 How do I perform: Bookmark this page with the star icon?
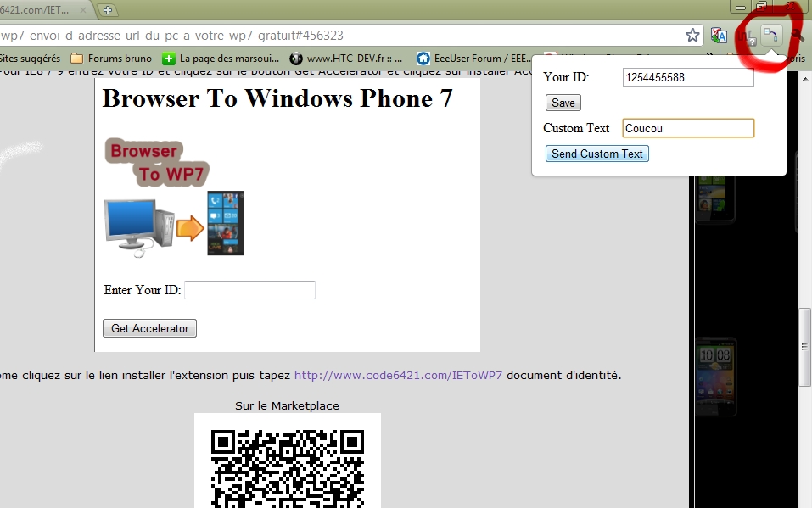point(692,36)
